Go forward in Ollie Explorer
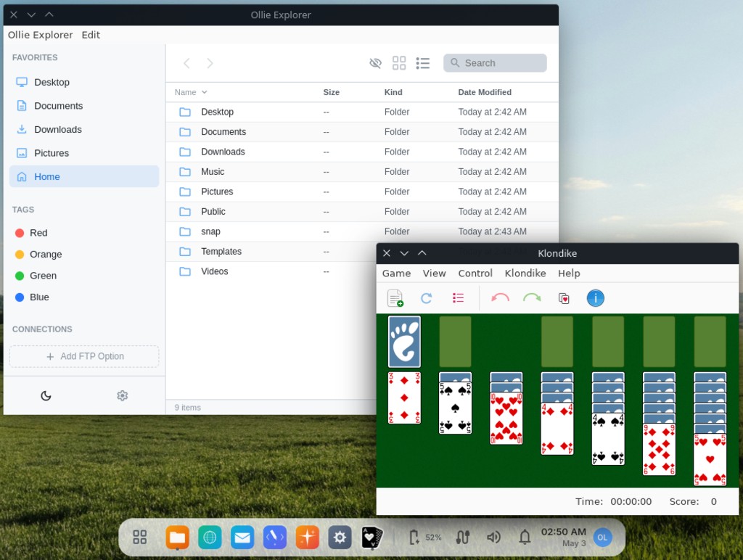This screenshot has height=560, width=743. pos(210,63)
